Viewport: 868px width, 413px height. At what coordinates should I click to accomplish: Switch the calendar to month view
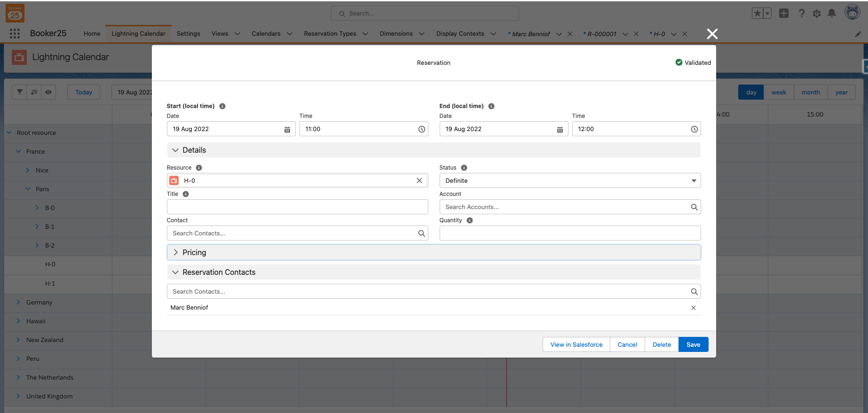tap(810, 92)
